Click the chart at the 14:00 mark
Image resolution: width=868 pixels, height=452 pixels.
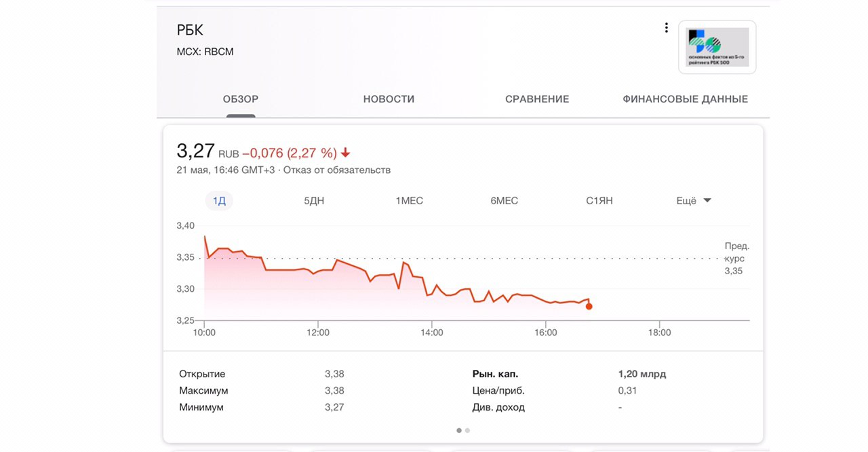(432, 293)
